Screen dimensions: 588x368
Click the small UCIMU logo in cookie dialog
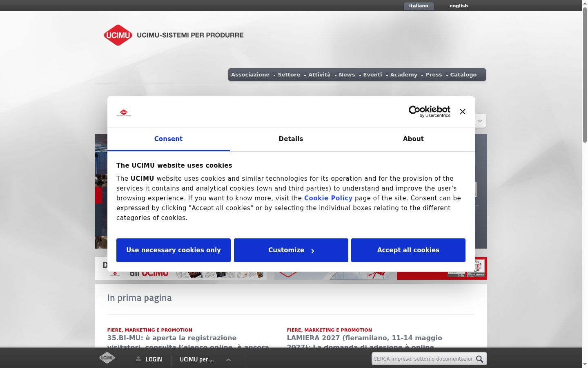tap(124, 112)
